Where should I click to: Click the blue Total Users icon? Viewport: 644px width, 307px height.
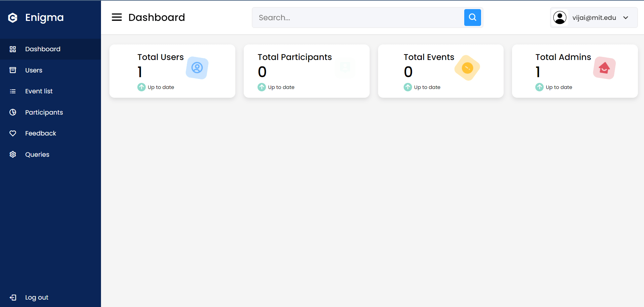pos(197,68)
